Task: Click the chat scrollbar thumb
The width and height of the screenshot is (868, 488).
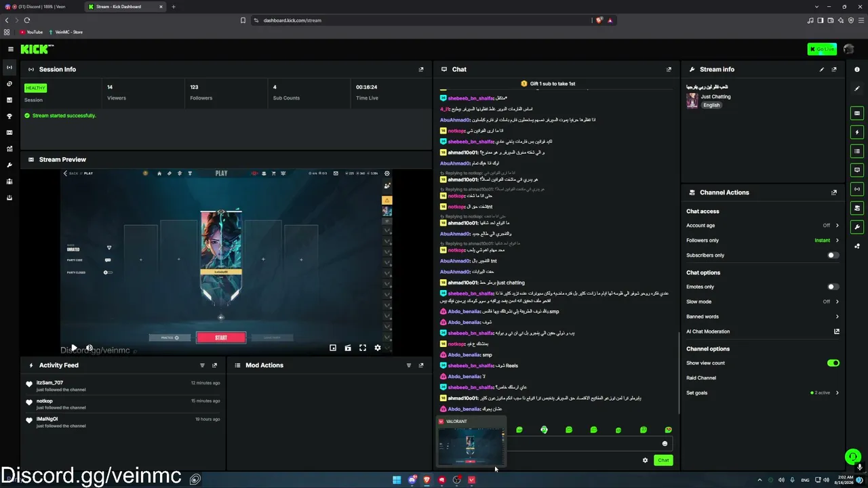Action: 679,372
